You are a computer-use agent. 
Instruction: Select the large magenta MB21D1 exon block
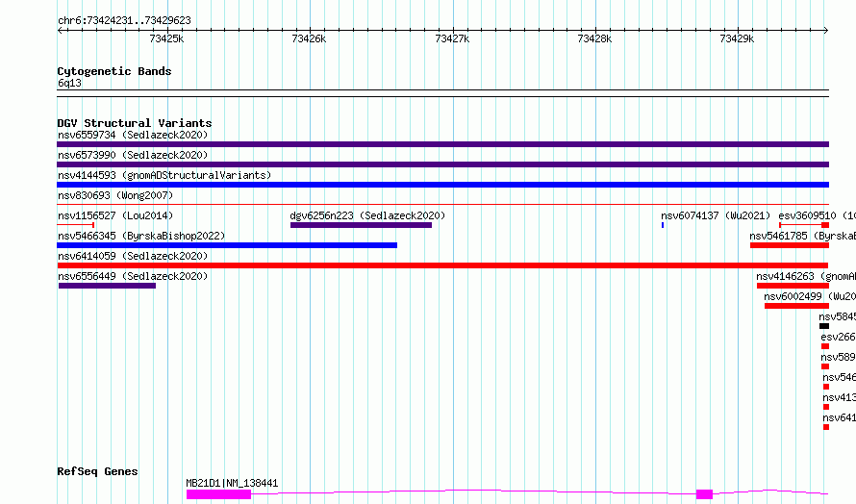(x=219, y=494)
